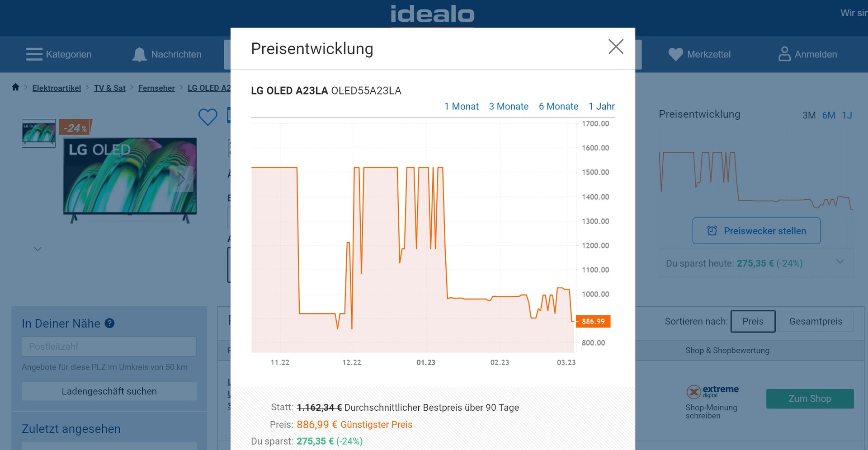Click the Ladengeschäft suchen button
The image size is (868, 450).
click(109, 391)
